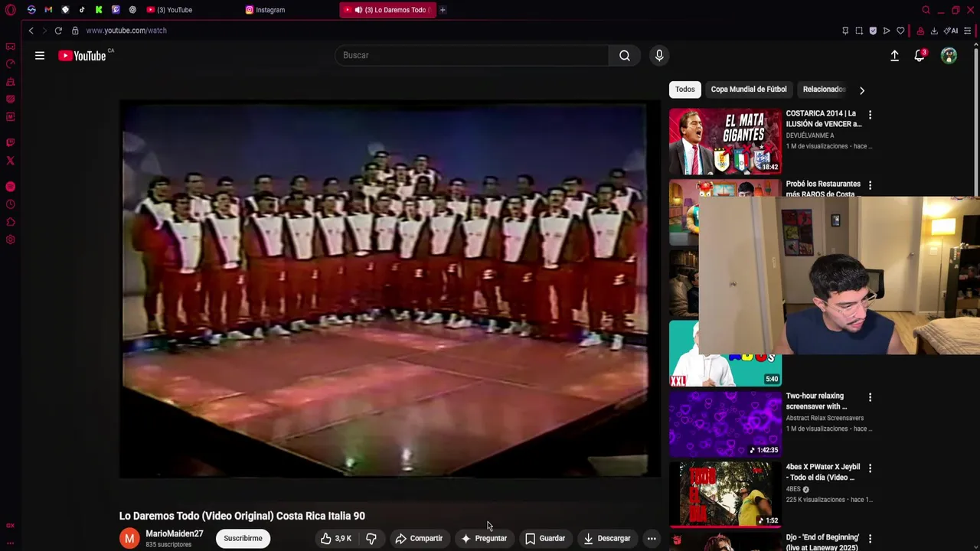The height and width of the screenshot is (551, 980).
Task: Open the Opera GX main menu logo
Action: coord(11,10)
